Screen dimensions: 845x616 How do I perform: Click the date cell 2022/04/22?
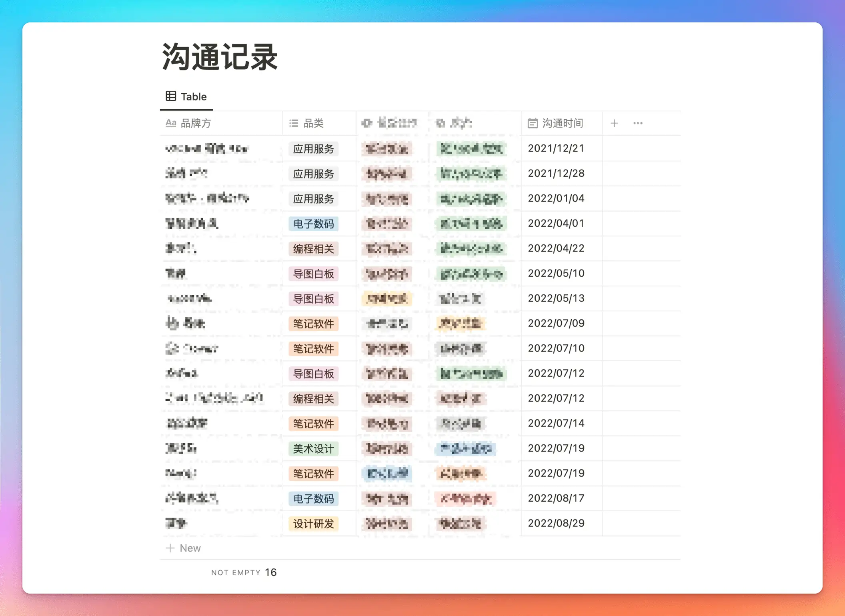pos(562,248)
